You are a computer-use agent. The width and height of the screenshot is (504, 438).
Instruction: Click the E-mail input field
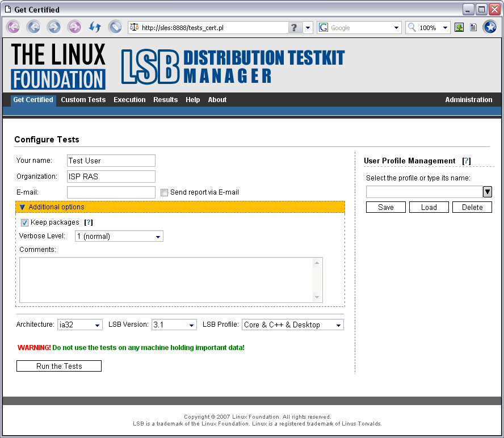pyautogui.click(x=111, y=192)
